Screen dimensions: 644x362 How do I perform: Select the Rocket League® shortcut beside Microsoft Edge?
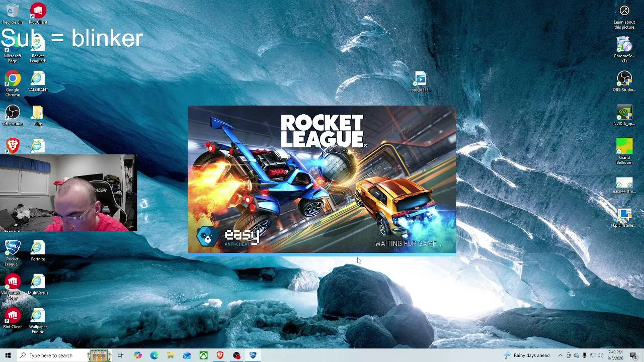pyautogui.click(x=38, y=50)
